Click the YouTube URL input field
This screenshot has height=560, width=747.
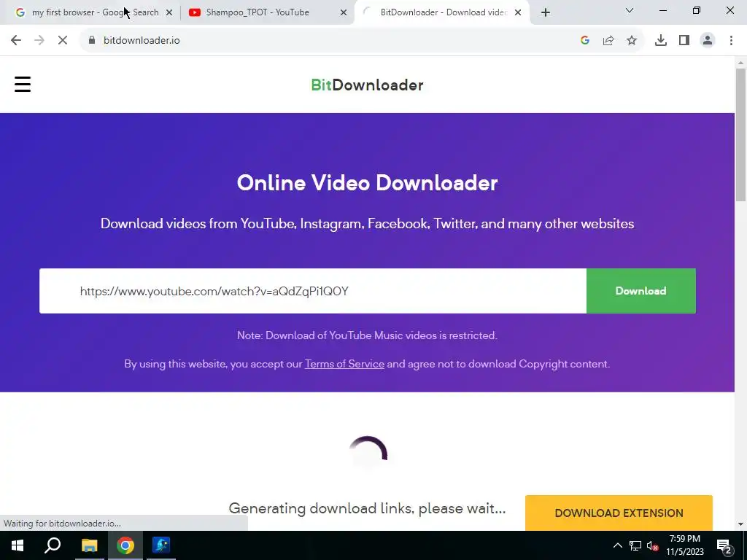[x=313, y=291]
